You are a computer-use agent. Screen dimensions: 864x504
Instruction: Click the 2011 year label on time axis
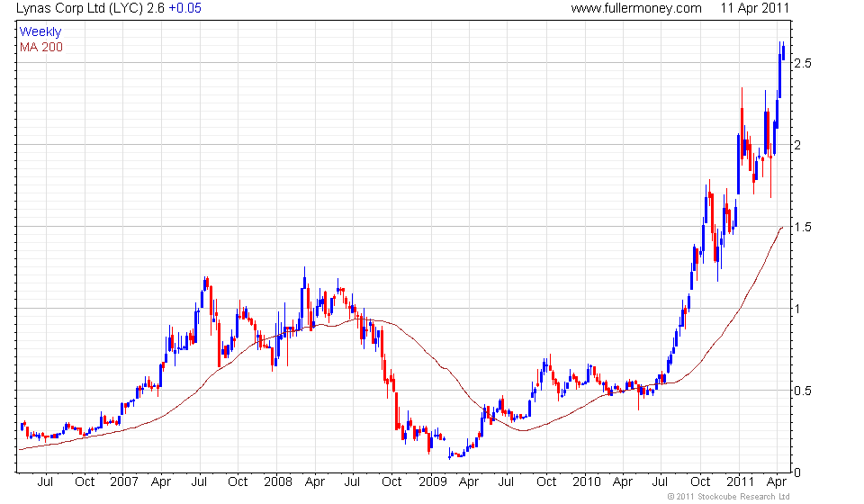click(x=740, y=482)
